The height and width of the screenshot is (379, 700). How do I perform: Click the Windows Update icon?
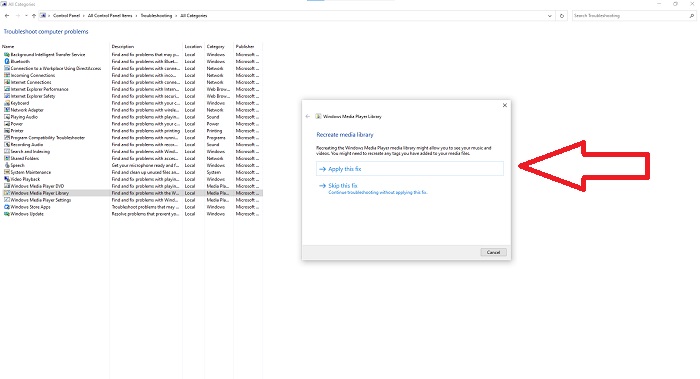7,214
